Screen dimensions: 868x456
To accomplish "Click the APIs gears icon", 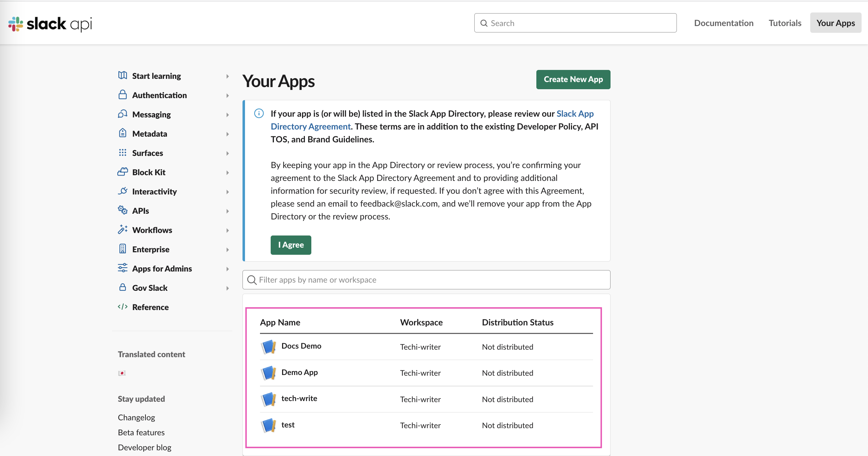I will pos(123,210).
